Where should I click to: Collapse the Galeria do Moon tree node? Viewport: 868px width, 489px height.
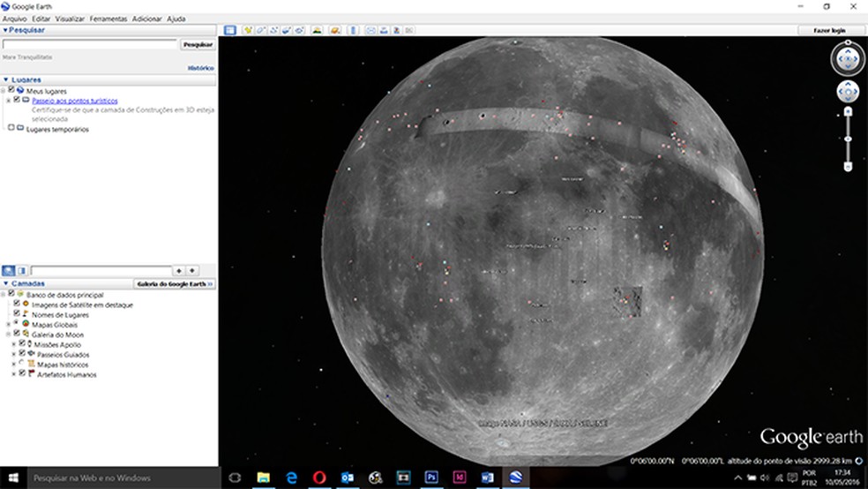(8, 335)
